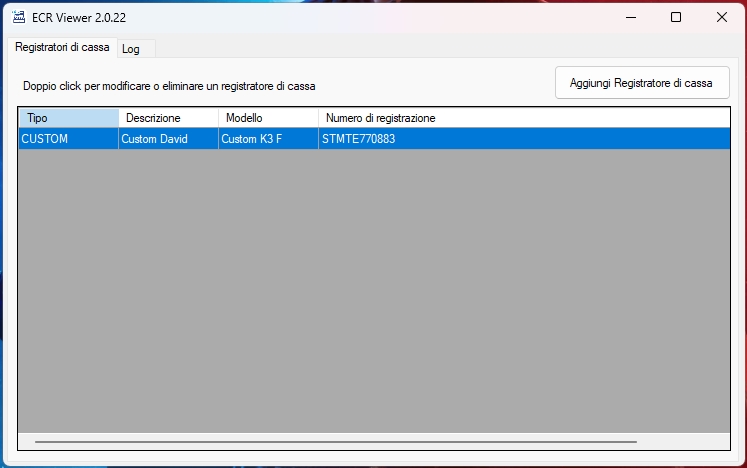This screenshot has height=468, width=747.
Task: Click Aggiungi Registratore di cassa button
Action: click(642, 83)
